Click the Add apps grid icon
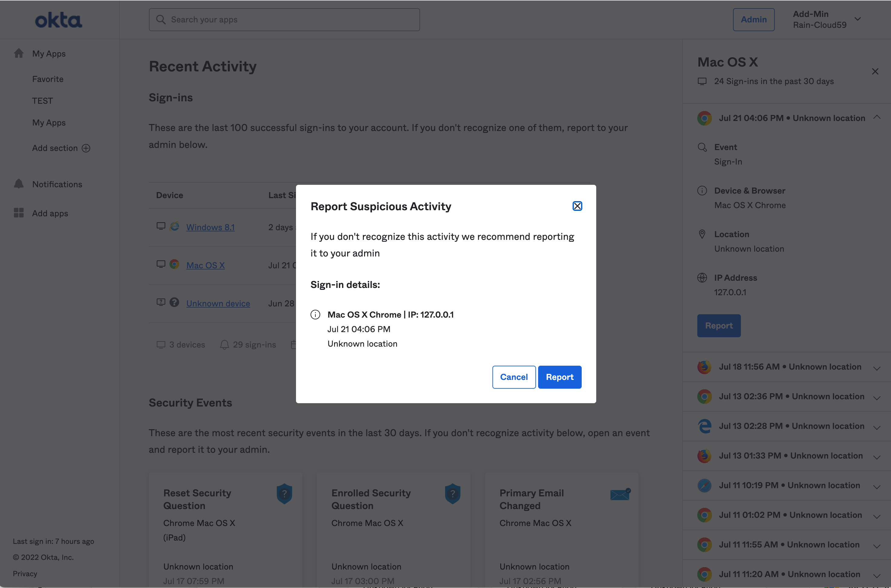This screenshot has width=891, height=588. point(19,213)
